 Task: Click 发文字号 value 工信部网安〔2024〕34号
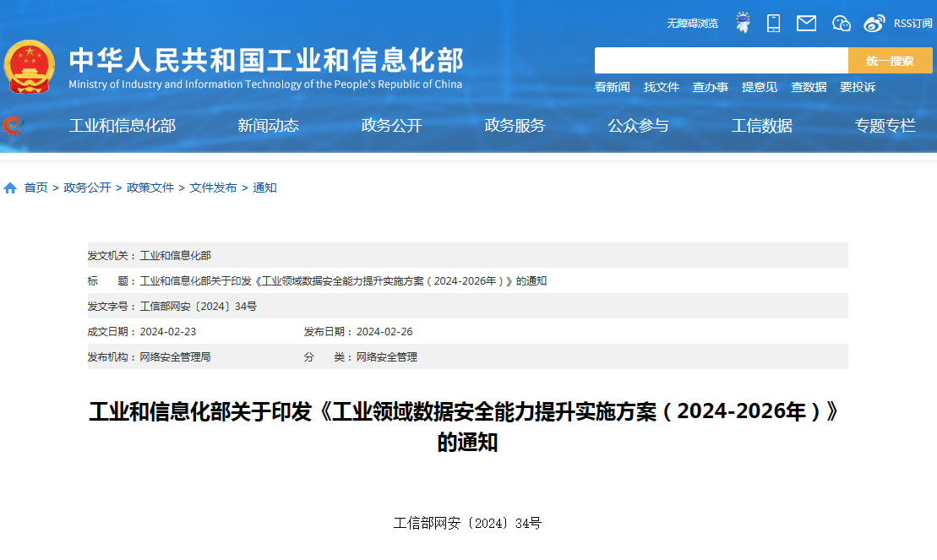(x=198, y=307)
